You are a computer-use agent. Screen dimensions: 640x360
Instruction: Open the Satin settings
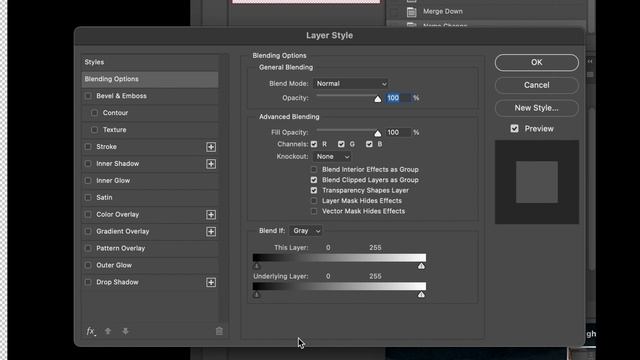click(x=104, y=198)
